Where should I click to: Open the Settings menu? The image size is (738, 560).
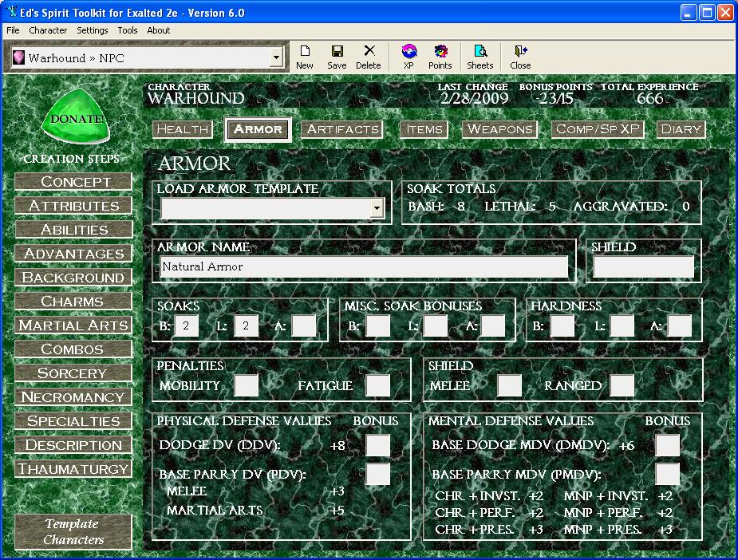pos(93,30)
